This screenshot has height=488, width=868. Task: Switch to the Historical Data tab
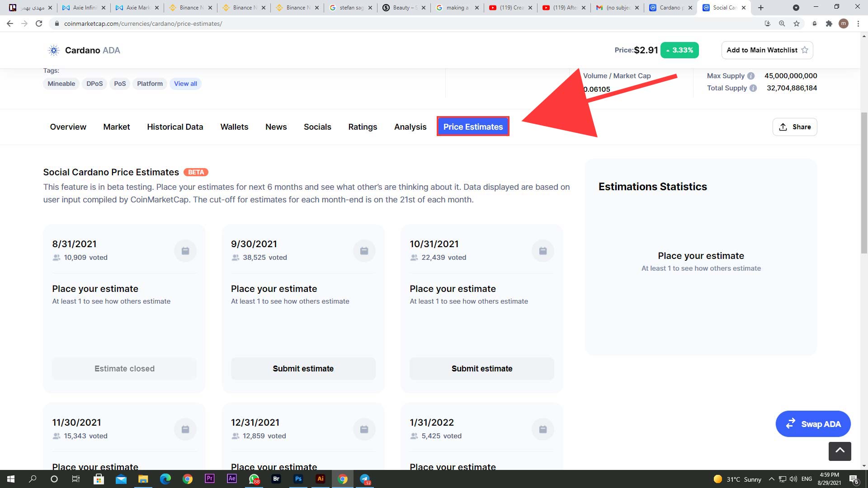[175, 127]
